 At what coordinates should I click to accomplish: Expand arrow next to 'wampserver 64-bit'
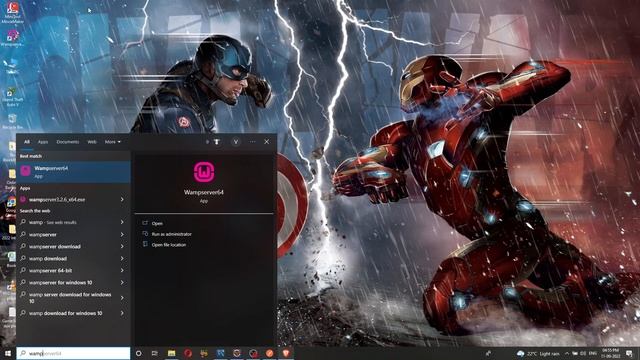click(x=122, y=271)
